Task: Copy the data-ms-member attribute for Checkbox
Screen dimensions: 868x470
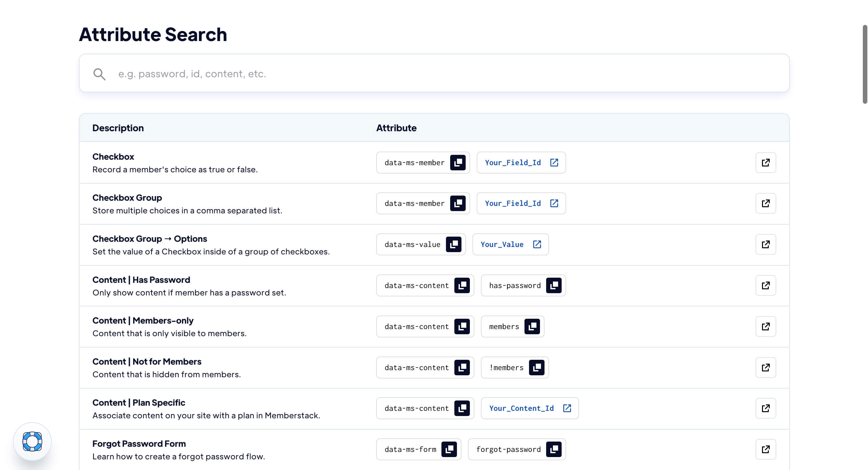Action: pos(458,163)
